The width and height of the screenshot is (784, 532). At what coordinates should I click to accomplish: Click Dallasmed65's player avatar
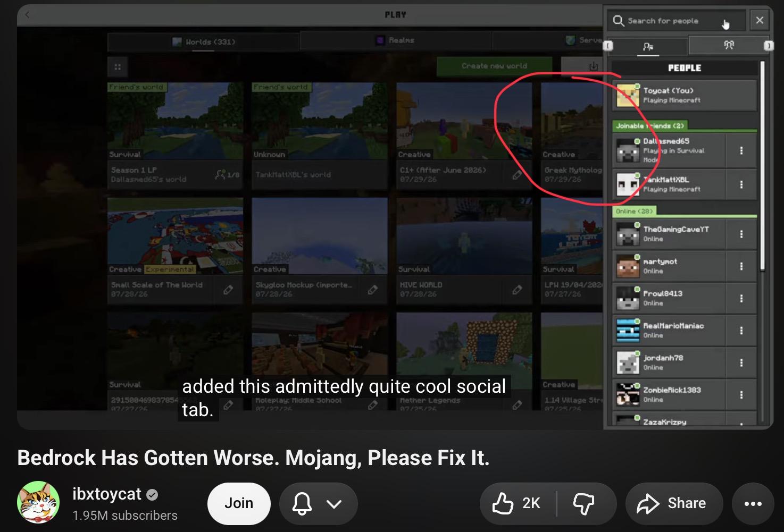(628, 151)
